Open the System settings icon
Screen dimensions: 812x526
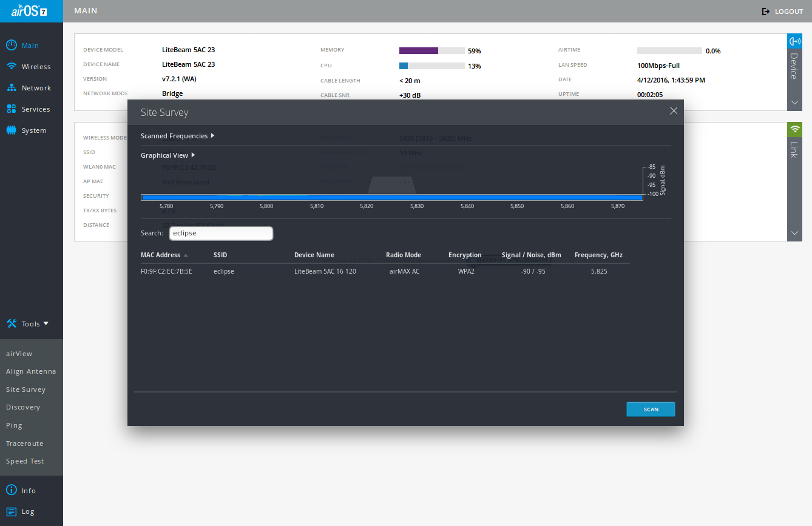tap(11, 130)
